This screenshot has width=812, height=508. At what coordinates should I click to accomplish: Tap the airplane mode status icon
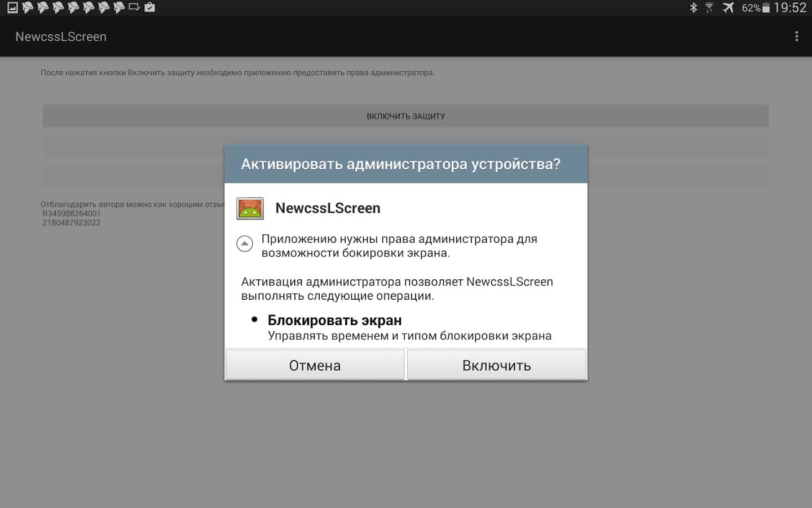click(728, 8)
